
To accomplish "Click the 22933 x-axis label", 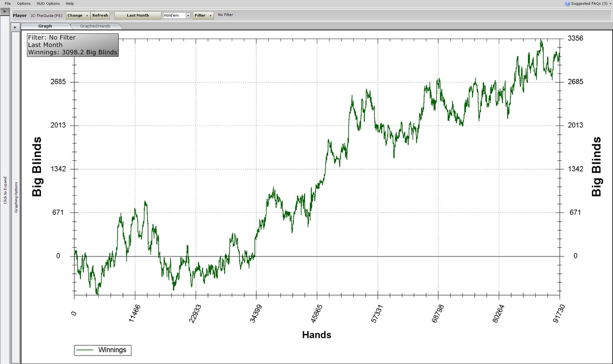I will coord(195,313).
